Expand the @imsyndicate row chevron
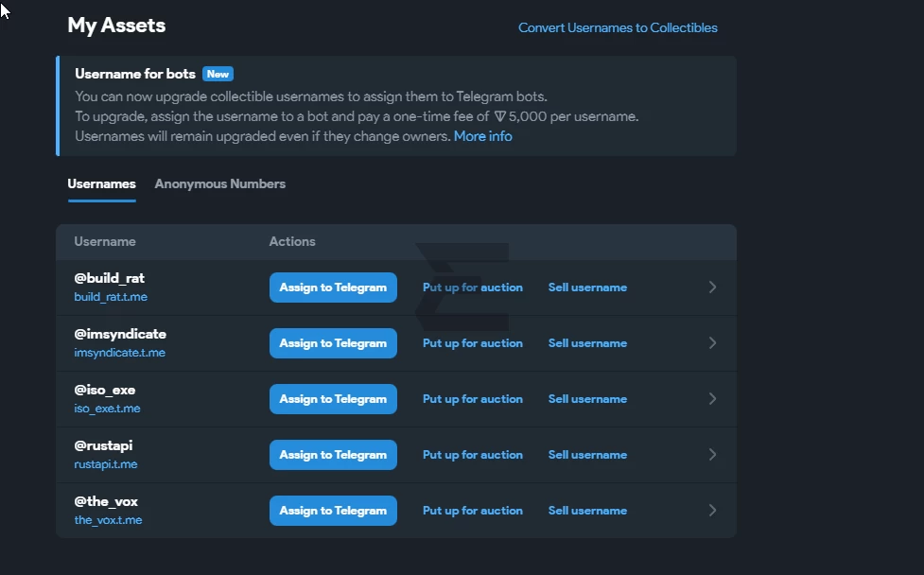The width and height of the screenshot is (924, 575). (x=712, y=343)
